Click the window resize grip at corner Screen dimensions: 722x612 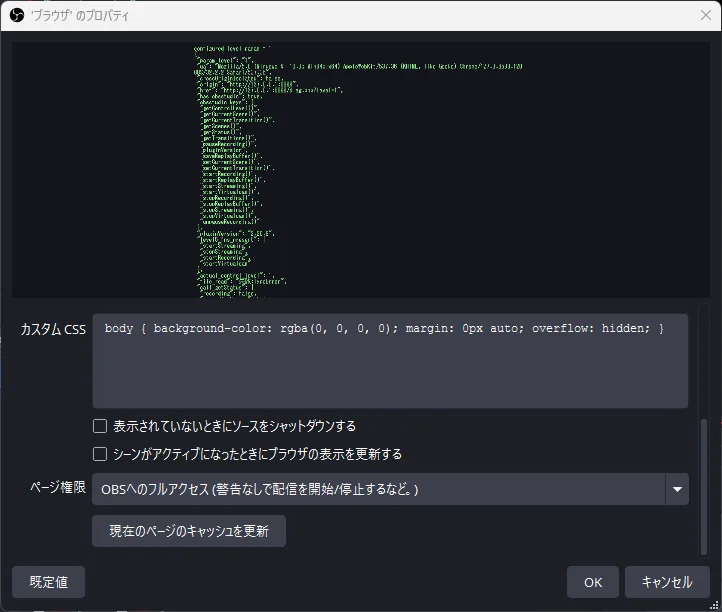click(x=715, y=605)
